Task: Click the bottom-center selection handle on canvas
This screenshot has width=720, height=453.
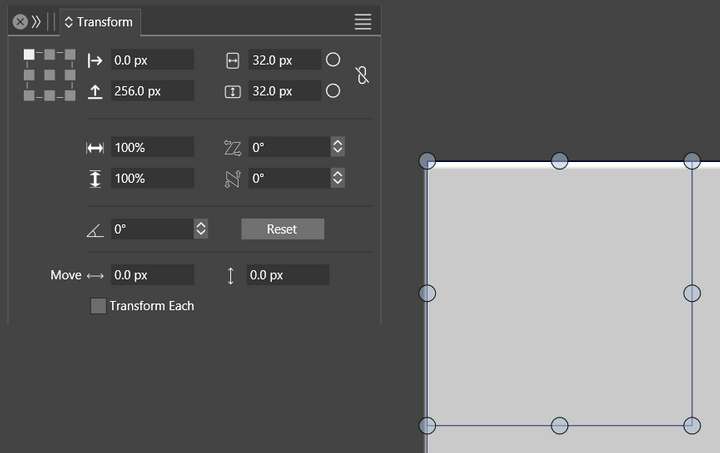Action: tap(559, 425)
